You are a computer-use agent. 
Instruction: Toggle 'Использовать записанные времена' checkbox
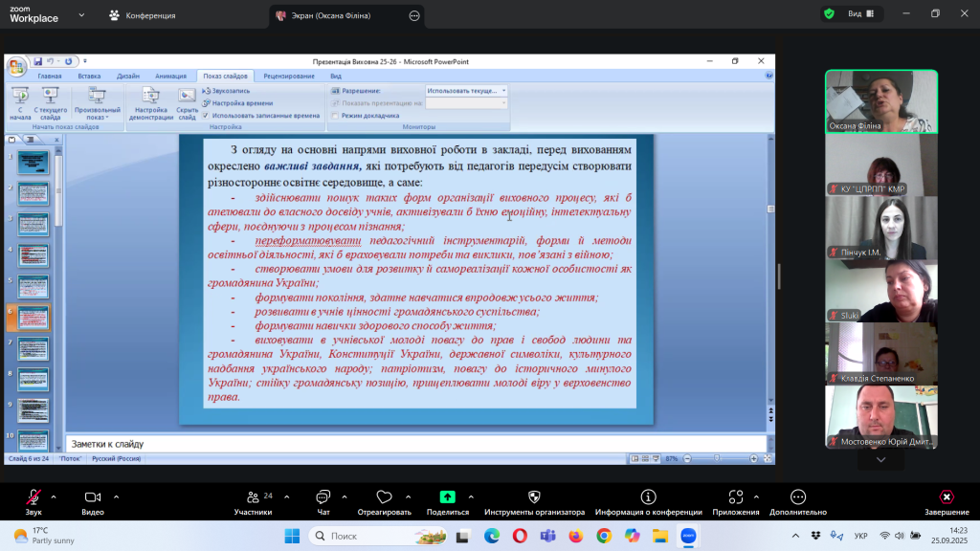pos(205,115)
